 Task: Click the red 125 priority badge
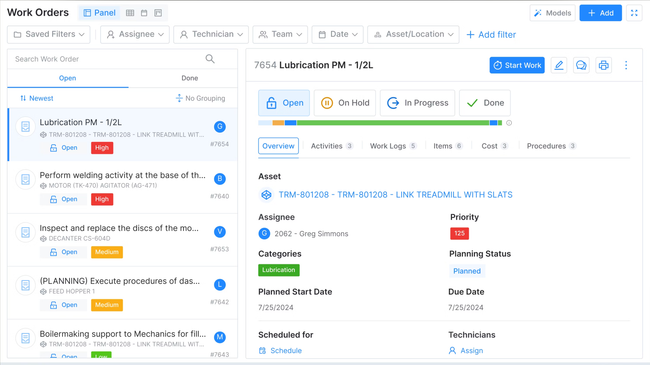tap(459, 233)
